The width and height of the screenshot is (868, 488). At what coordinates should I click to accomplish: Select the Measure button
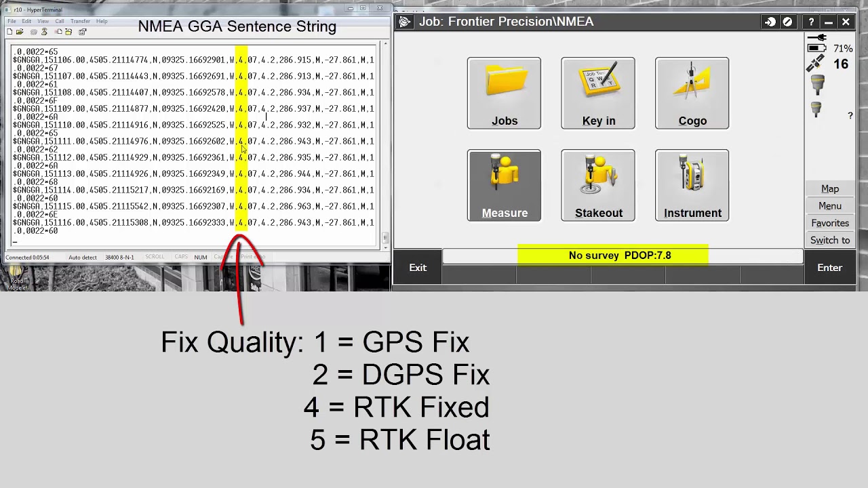[x=504, y=186]
